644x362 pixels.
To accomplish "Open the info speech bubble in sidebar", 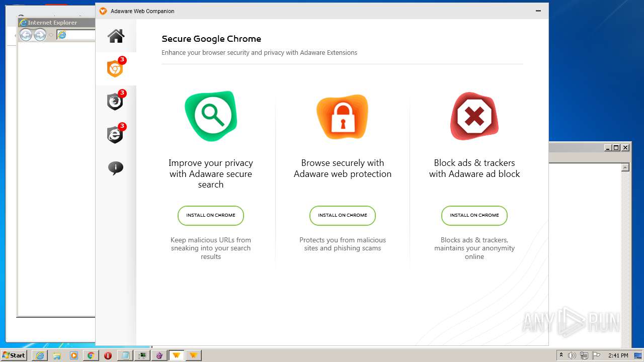I will point(116,168).
